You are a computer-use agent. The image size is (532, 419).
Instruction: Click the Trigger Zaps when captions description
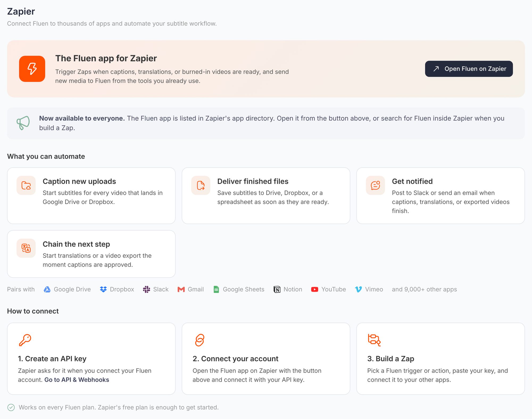coord(172,76)
